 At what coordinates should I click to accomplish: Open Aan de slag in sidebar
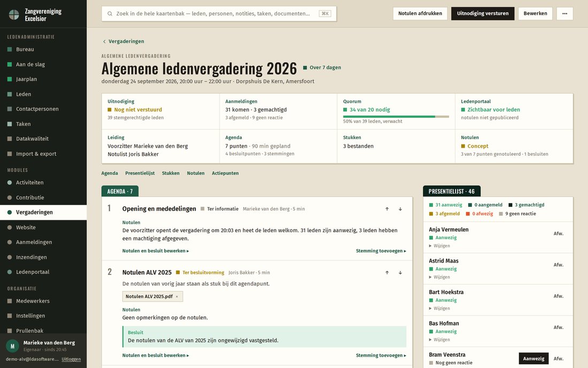point(43,64)
